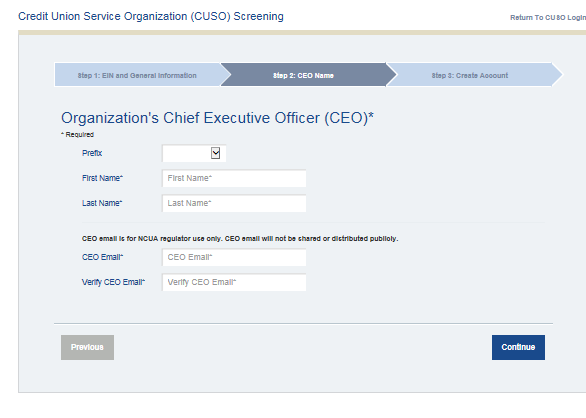586x418 pixels.
Task: Click the Continue button
Action: click(518, 347)
